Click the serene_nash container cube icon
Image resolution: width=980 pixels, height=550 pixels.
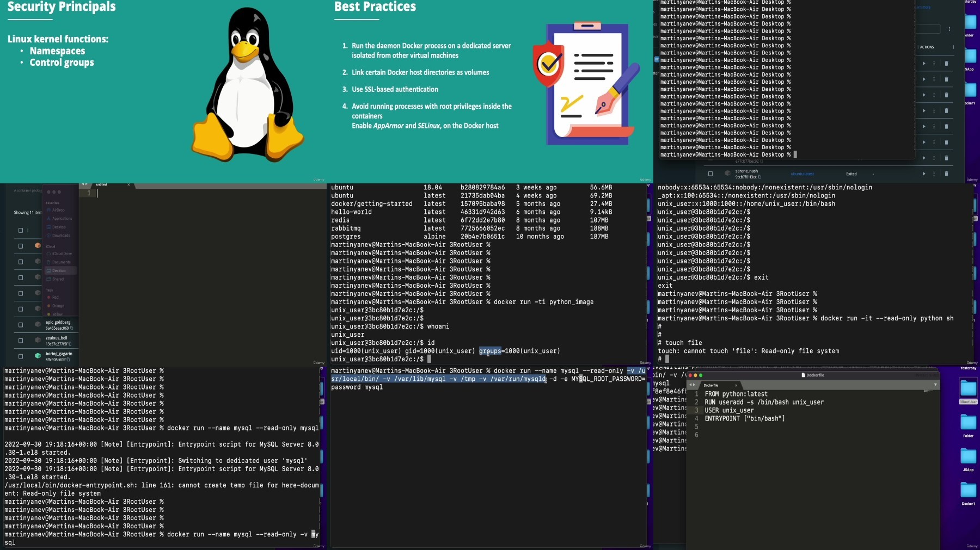(x=727, y=174)
